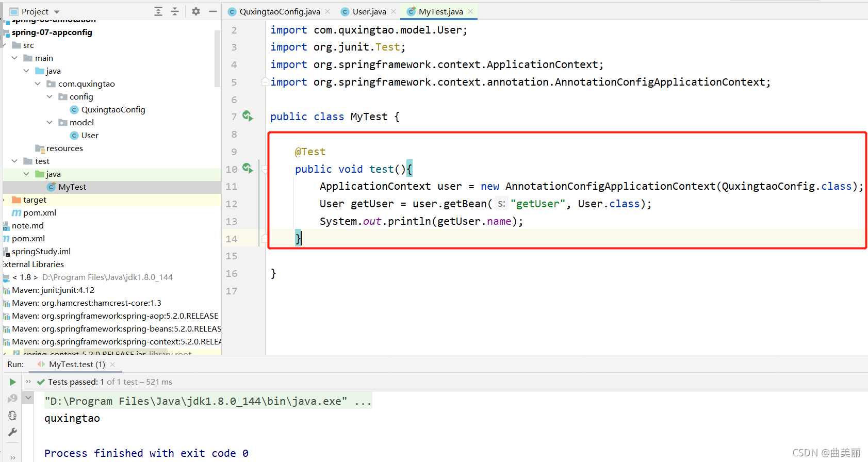This screenshot has width=868, height=462.
Task: Run test() method from gutter icon
Action: point(248,169)
